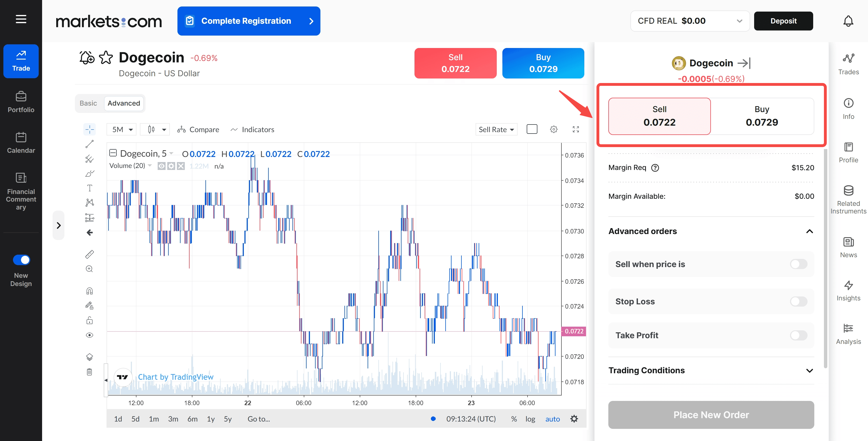Click the back arrow in the drawing toolbar
Image resolution: width=868 pixels, height=441 pixels.
click(90, 233)
